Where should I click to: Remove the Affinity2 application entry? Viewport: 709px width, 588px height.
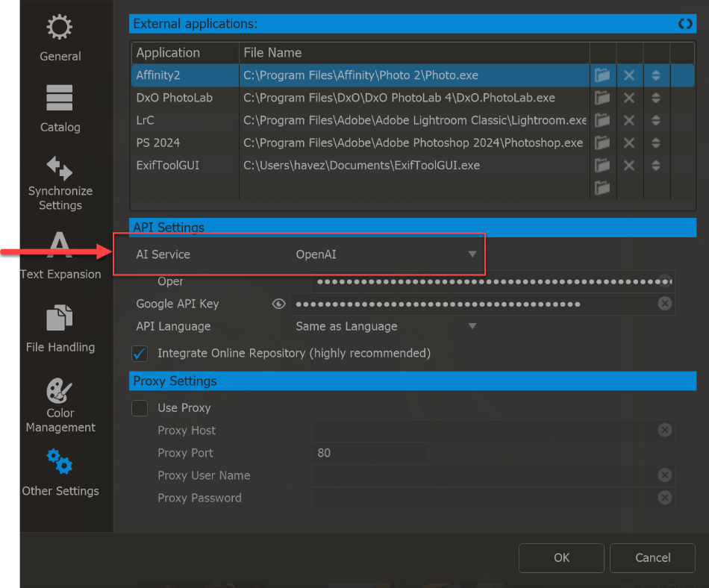point(629,75)
